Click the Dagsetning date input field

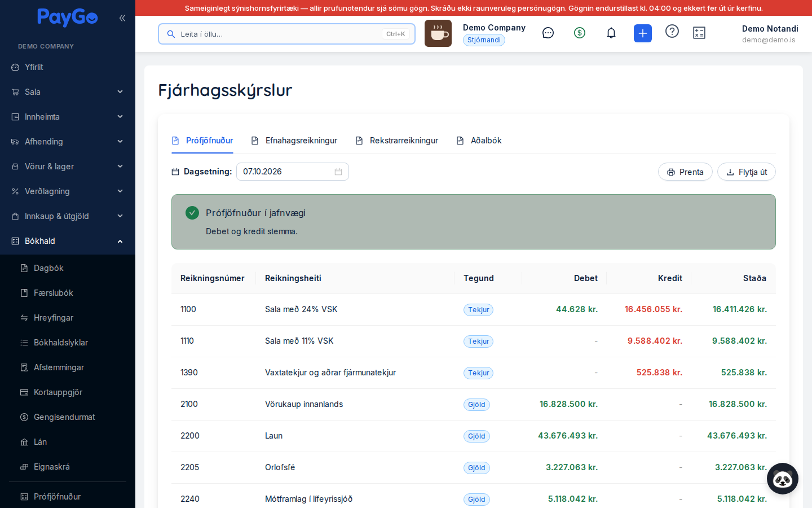click(x=293, y=172)
